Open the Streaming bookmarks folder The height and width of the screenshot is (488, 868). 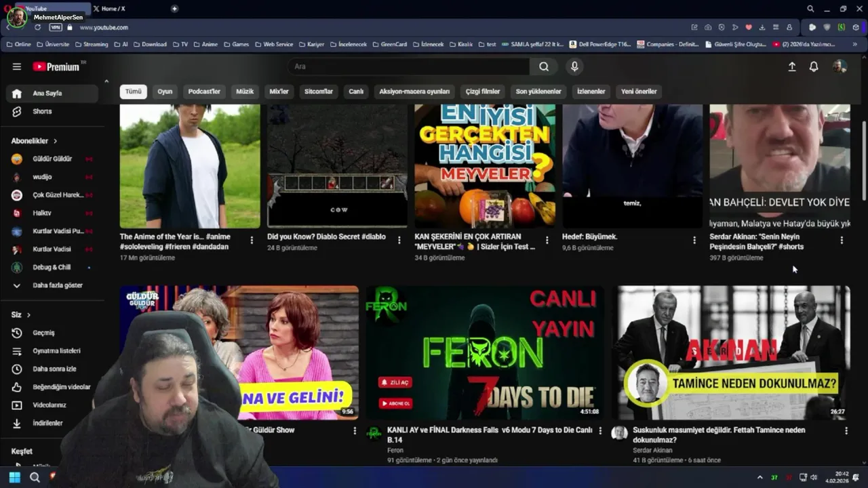[x=91, y=44]
